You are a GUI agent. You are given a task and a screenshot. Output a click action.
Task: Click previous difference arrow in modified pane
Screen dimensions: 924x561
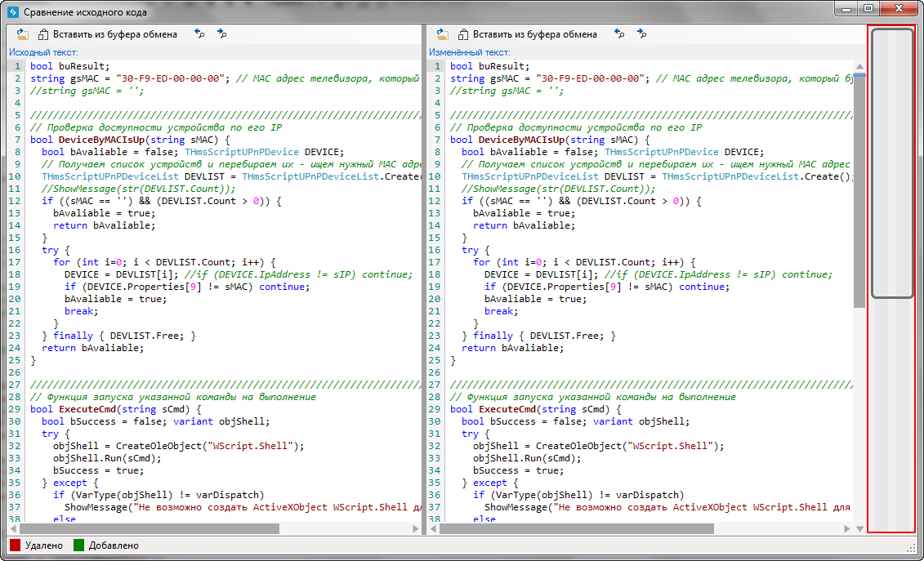coord(619,34)
